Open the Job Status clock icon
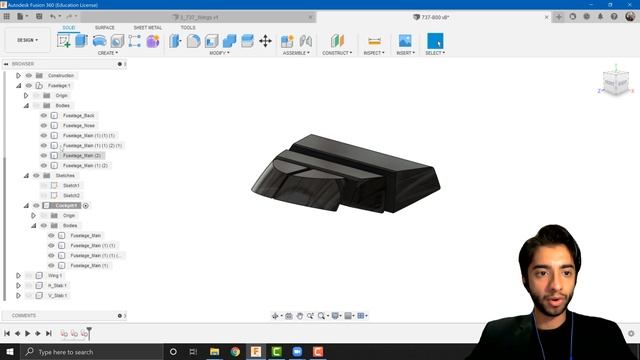Viewport: 640px width, 360px height. point(587,17)
